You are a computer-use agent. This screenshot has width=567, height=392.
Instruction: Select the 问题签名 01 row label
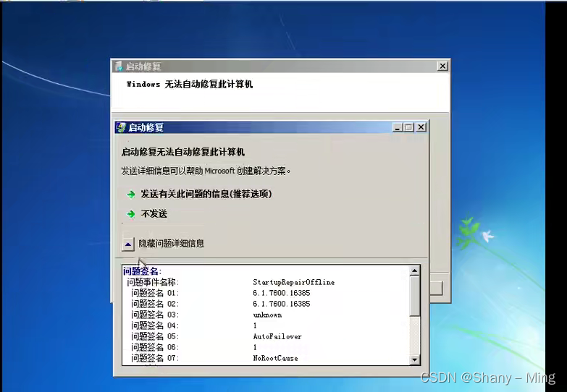tap(154, 293)
